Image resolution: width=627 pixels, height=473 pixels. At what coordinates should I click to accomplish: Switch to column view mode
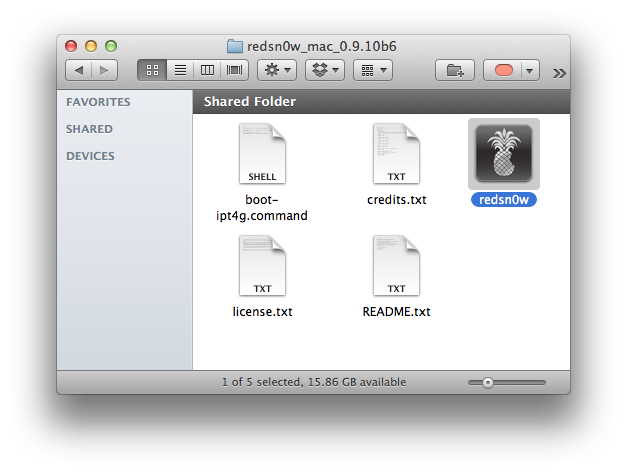pos(207,71)
